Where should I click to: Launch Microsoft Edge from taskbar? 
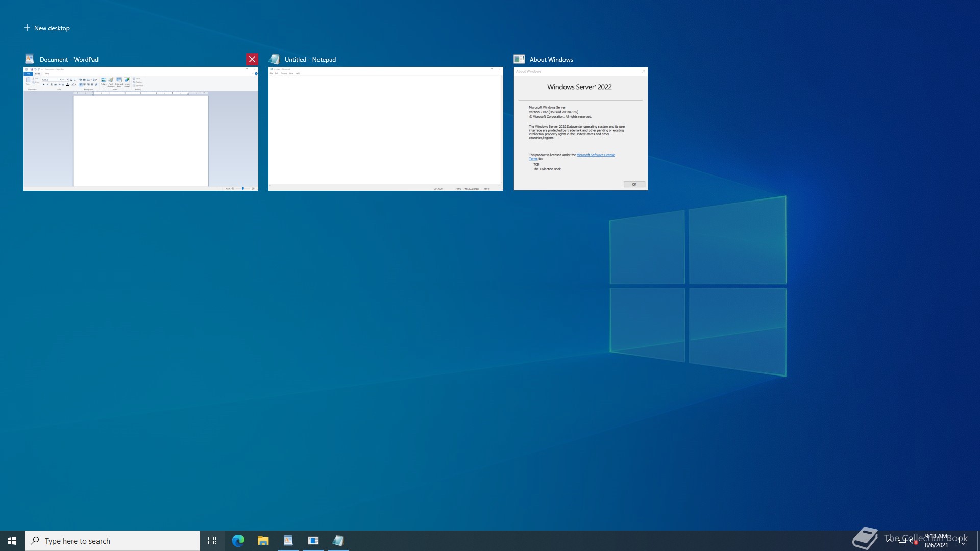click(x=238, y=541)
